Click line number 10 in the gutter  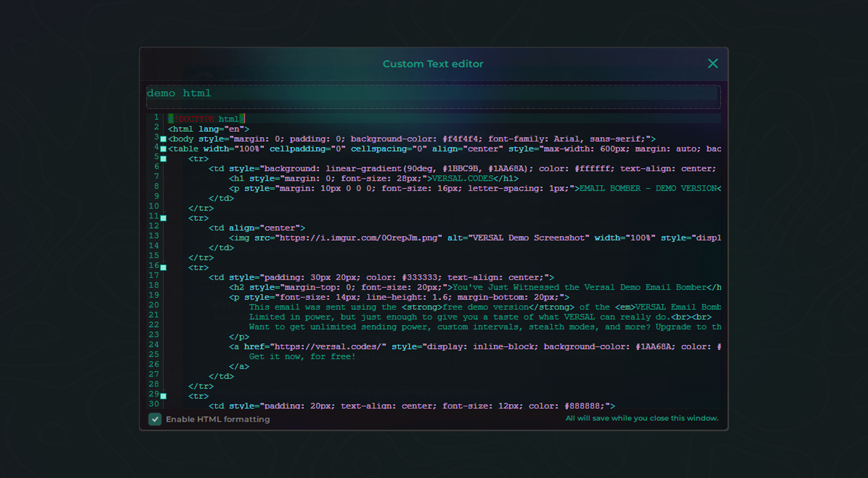154,206
